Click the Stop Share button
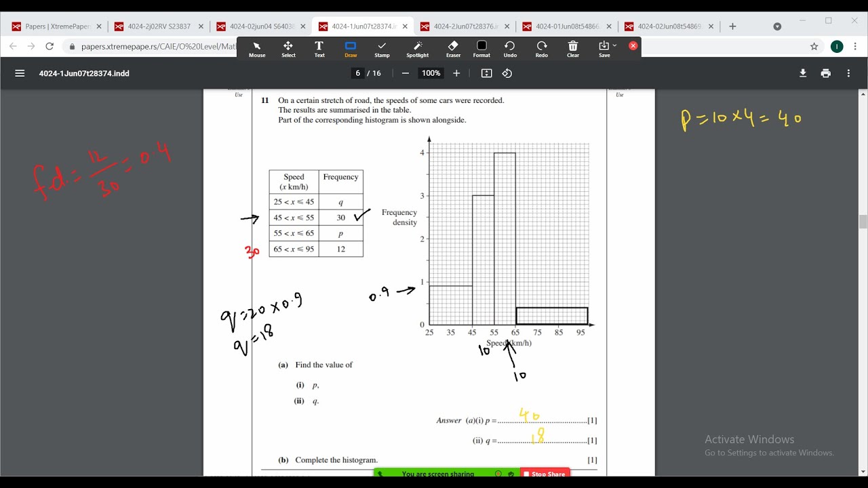The height and width of the screenshot is (488, 868). [545, 474]
